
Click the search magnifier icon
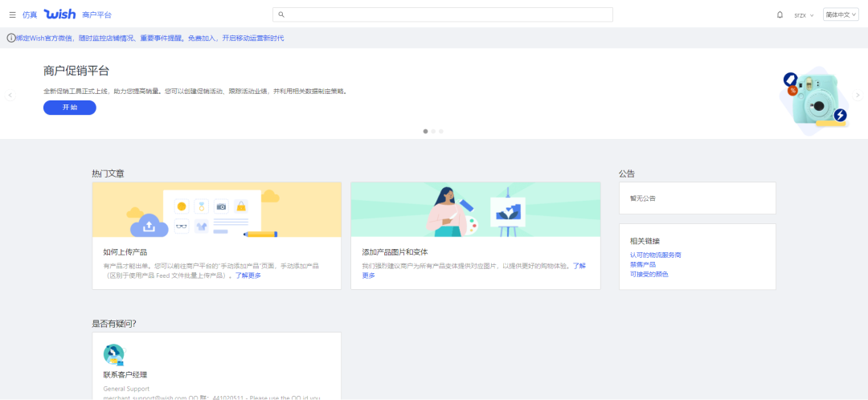click(280, 14)
